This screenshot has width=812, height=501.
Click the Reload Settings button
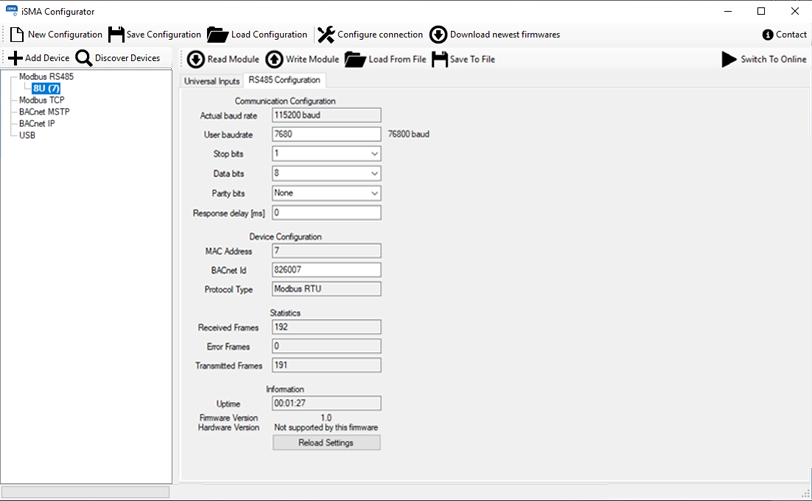click(x=326, y=442)
